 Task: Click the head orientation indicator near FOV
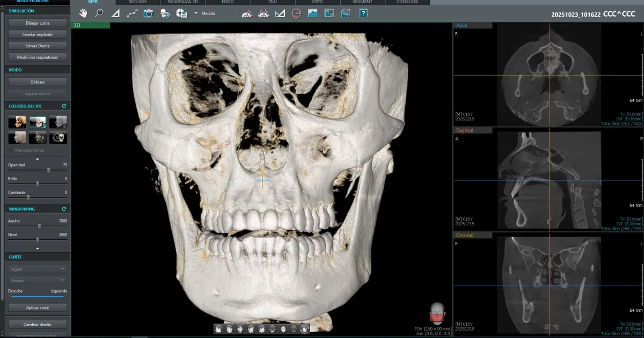[438, 314]
